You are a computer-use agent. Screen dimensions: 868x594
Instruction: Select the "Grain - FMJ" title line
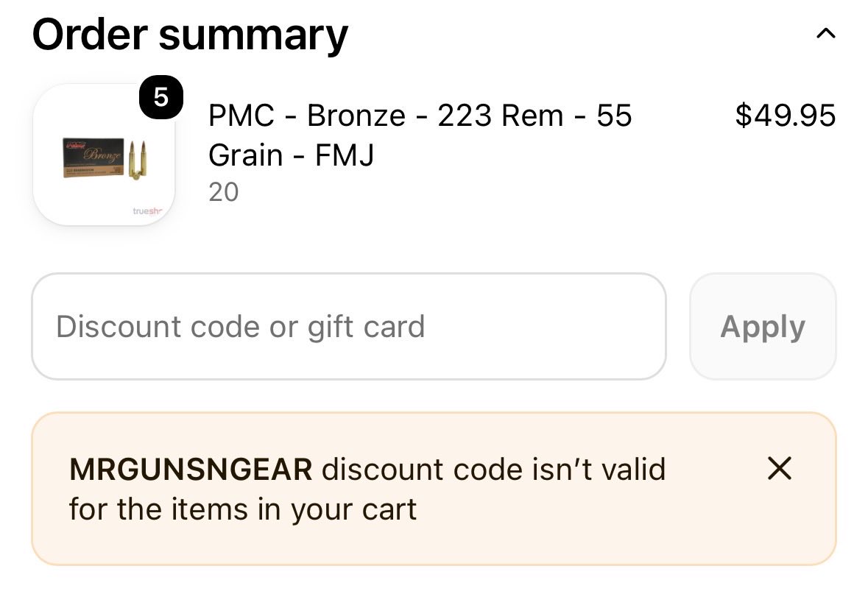click(x=292, y=155)
